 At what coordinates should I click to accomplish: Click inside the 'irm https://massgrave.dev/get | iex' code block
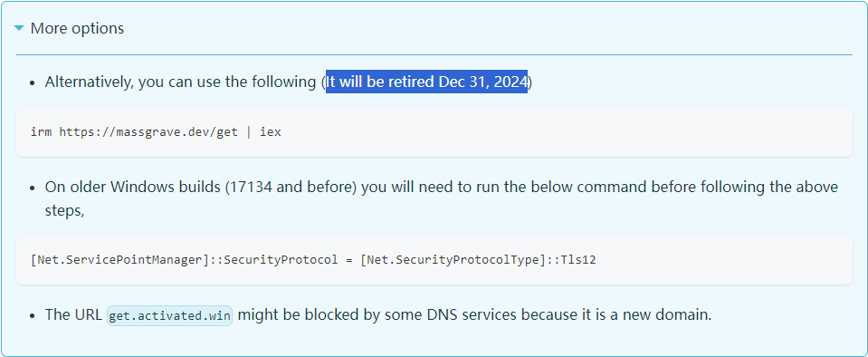434,132
